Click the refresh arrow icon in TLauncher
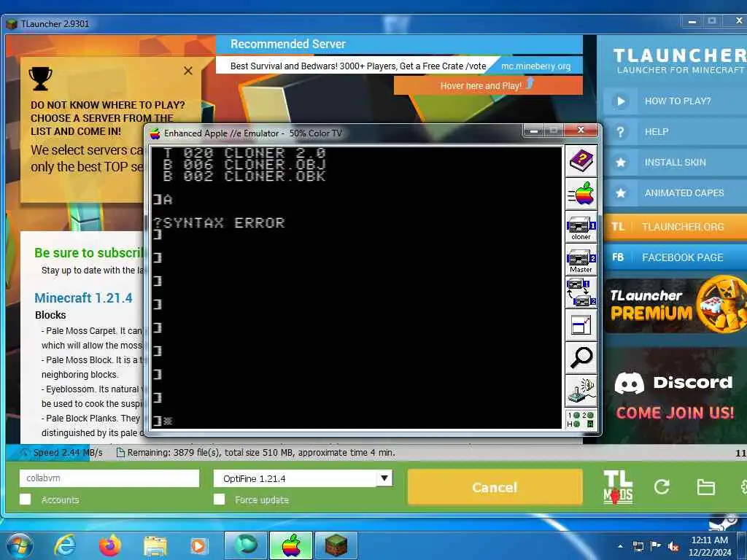This screenshot has height=560, width=747. pos(662,487)
